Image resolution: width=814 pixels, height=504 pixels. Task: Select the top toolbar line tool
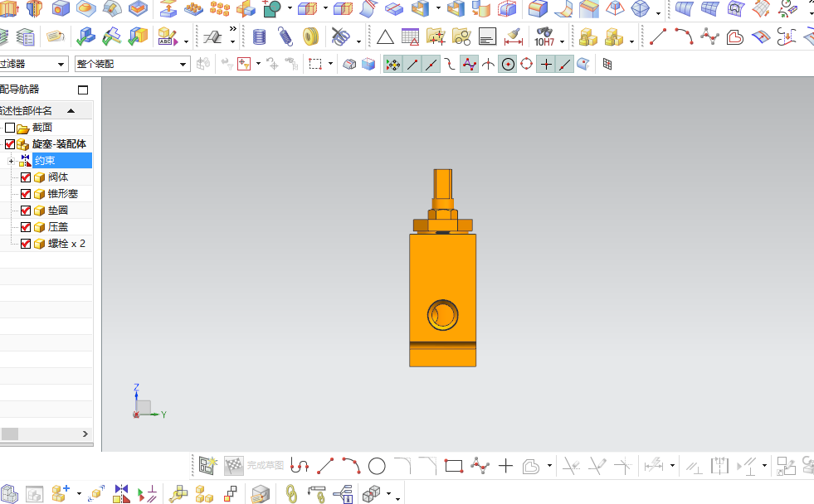coord(658,36)
